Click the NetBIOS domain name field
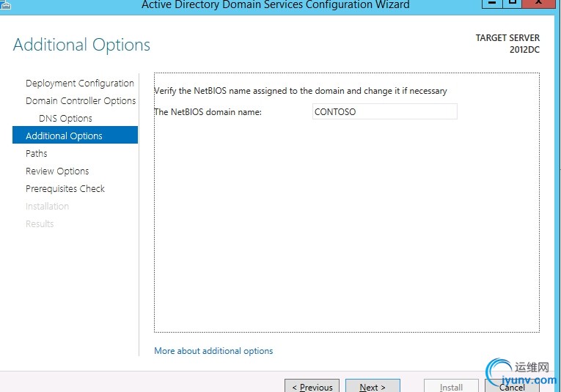This screenshot has height=392, width=561. [x=384, y=111]
